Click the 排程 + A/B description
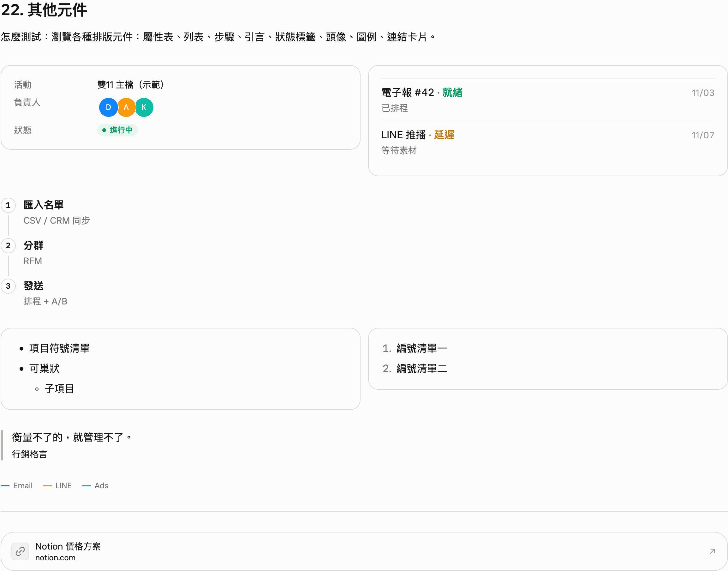Image resolution: width=728 pixels, height=571 pixels. tap(45, 302)
